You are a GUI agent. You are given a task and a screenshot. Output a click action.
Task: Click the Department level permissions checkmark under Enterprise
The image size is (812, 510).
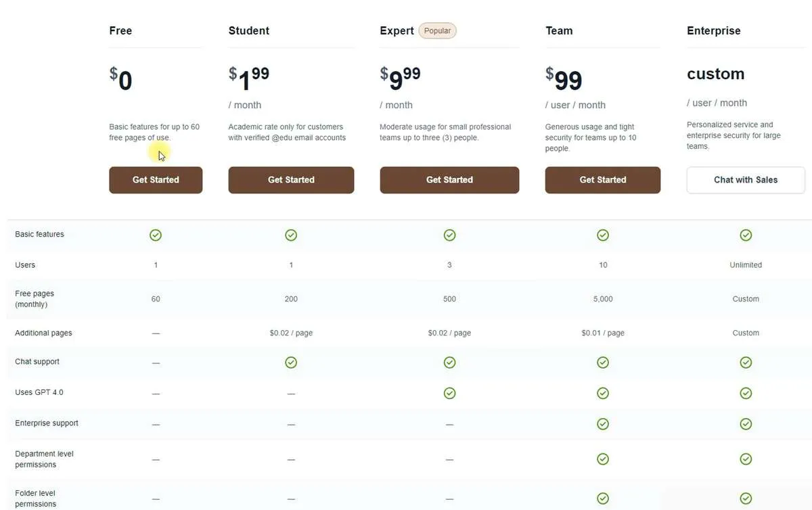[746, 459]
